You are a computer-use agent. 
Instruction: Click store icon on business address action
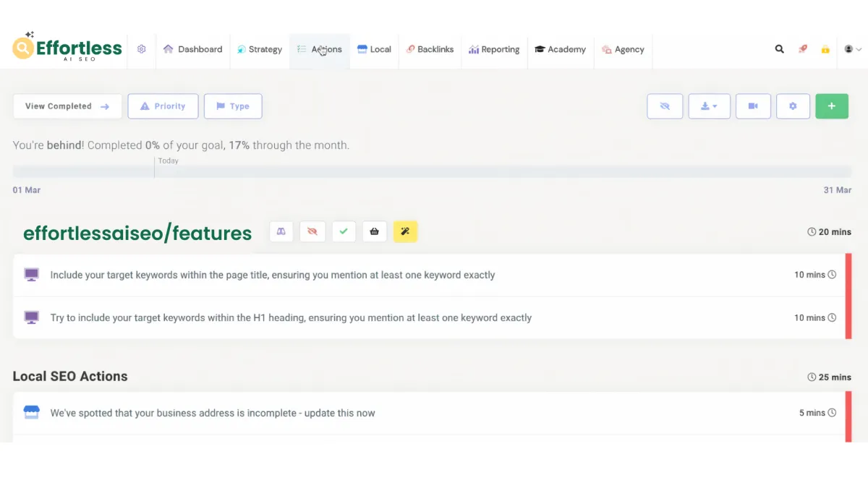31,412
